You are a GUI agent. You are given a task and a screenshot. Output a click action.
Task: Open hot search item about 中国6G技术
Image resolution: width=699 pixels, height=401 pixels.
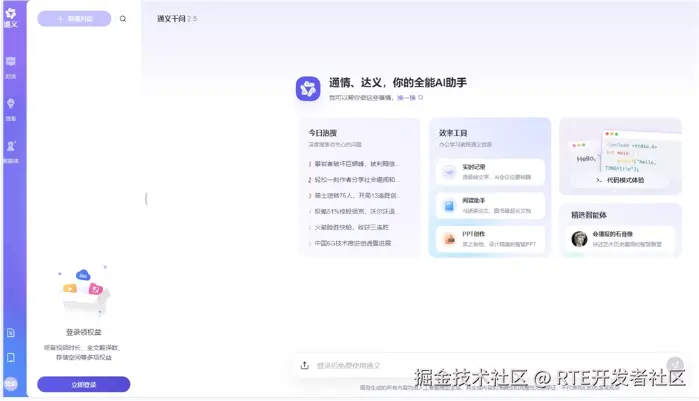point(350,243)
